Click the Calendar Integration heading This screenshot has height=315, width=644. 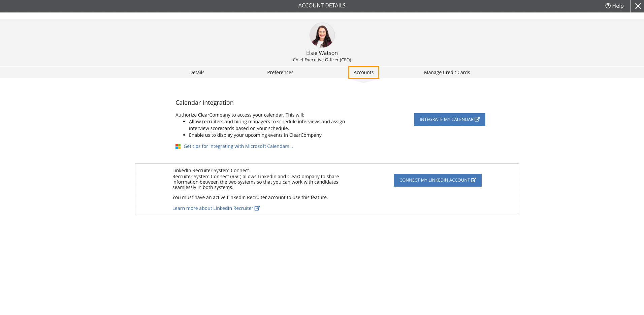[x=204, y=103]
